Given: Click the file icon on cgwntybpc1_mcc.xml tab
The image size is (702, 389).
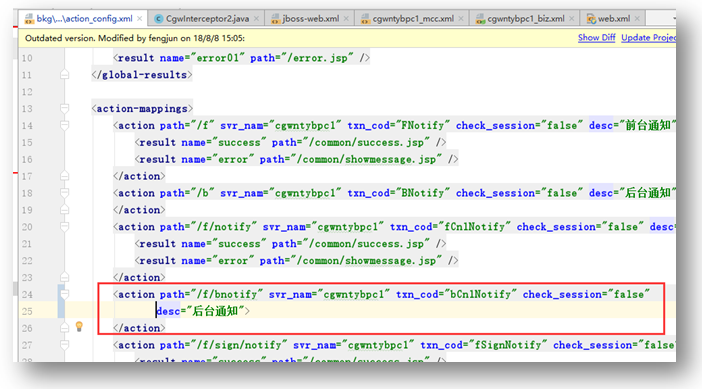Looking at the screenshot, I should (365, 18).
